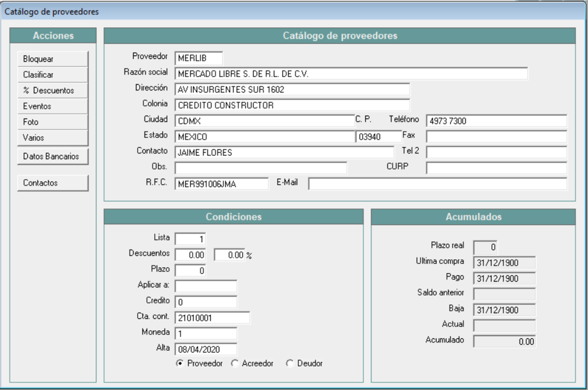588x390 pixels.
Task: Click the Acumulados panel header
Action: [473, 217]
